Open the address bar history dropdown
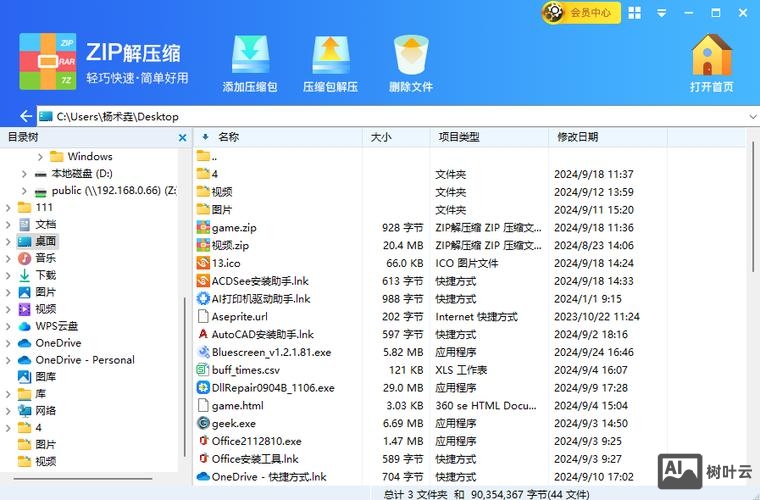This screenshot has height=500, width=760. coord(753,117)
